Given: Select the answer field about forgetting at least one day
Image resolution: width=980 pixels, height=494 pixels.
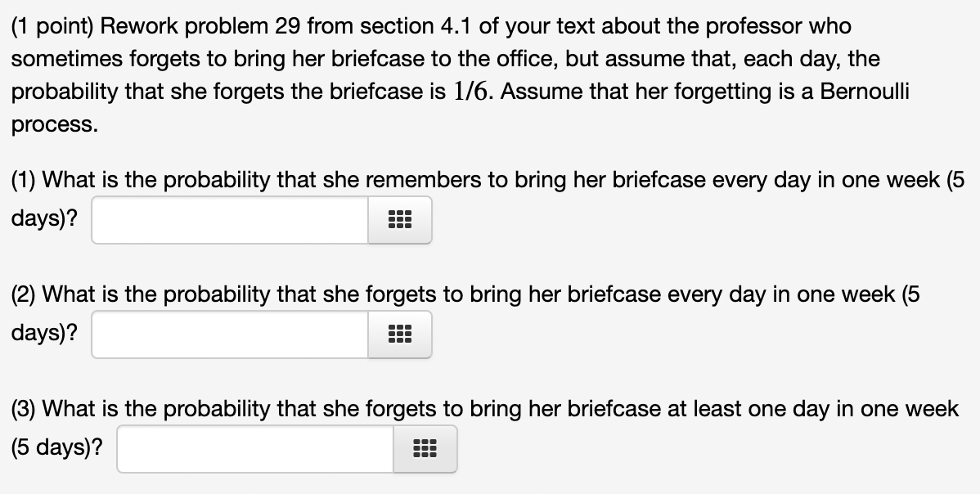Looking at the screenshot, I should (254, 448).
